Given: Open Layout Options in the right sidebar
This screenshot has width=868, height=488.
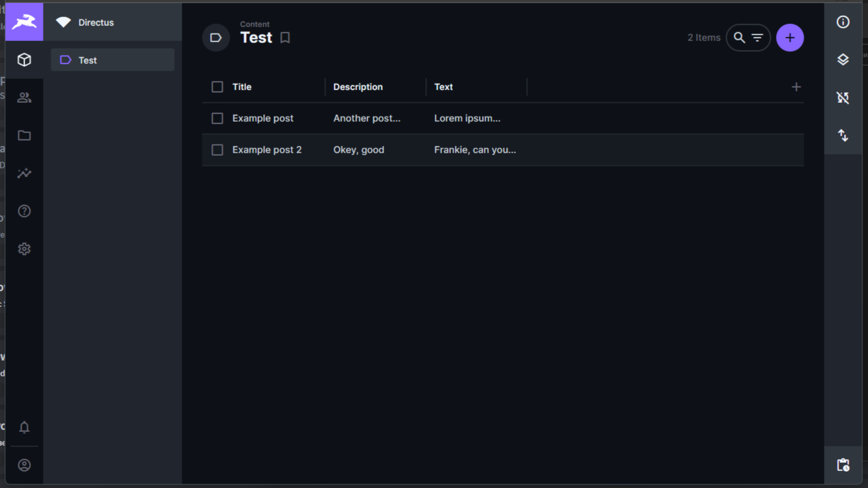Looking at the screenshot, I should 843,59.
